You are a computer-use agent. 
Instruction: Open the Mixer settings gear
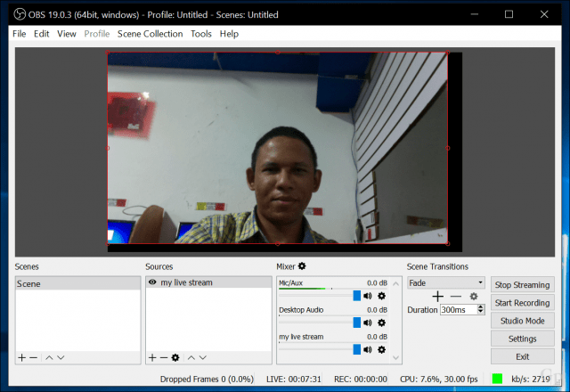pos(302,266)
